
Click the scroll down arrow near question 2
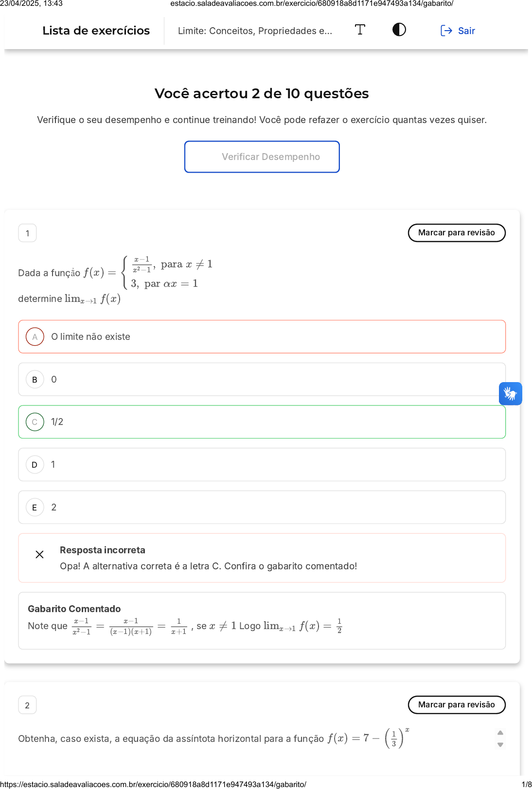pyautogui.click(x=500, y=745)
